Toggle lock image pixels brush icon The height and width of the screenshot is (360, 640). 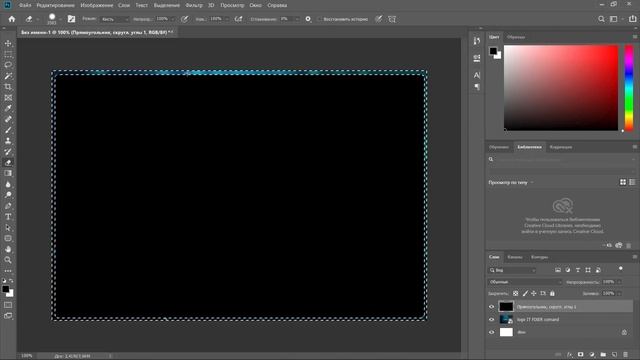[525, 293]
